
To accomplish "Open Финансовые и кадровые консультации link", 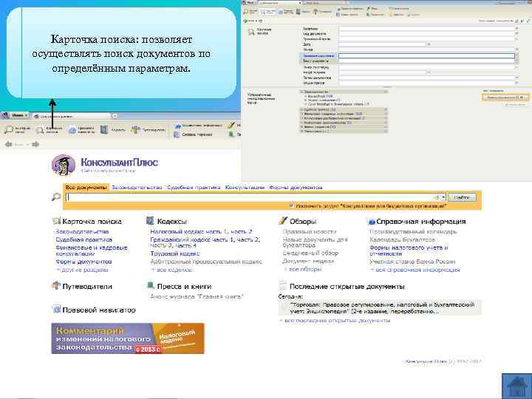I will click(92, 250).
